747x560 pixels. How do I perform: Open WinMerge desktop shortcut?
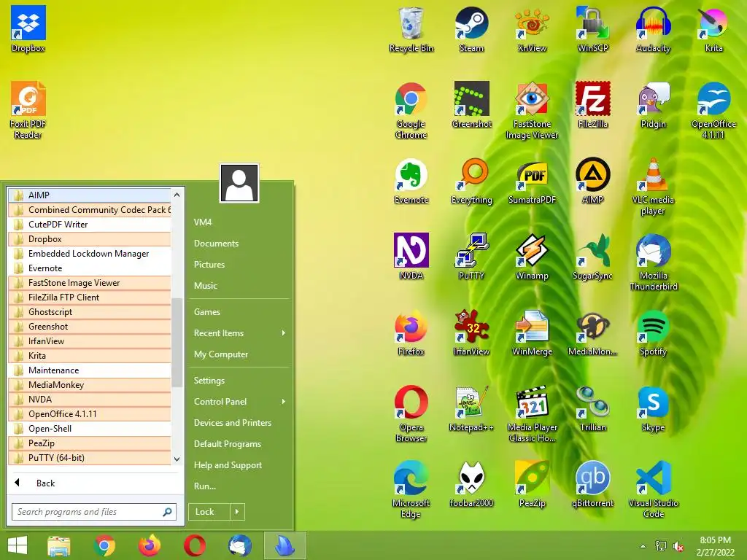point(532,332)
